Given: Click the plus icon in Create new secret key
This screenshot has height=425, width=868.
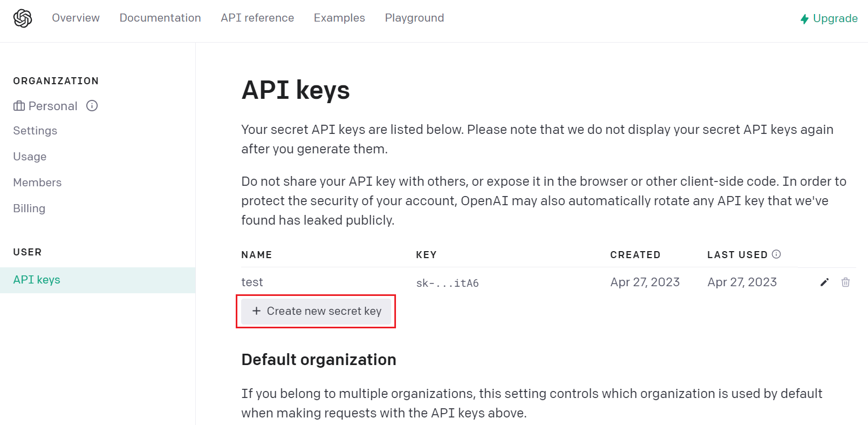Looking at the screenshot, I should point(256,311).
